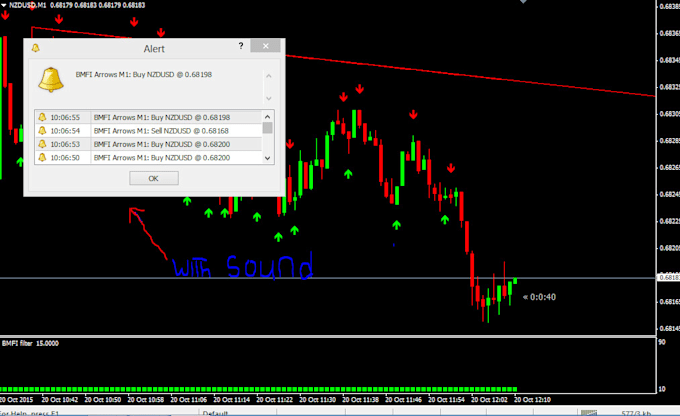
Task: Select the alert row timed 10:06:54
Action: click(148, 131)
